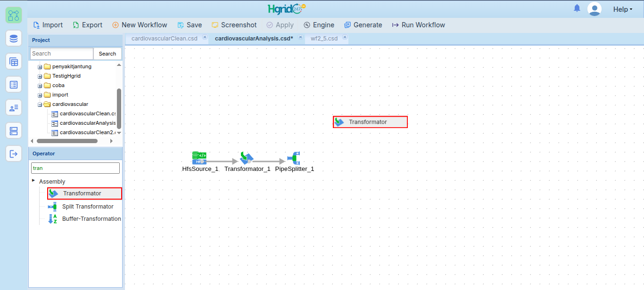Screen dimensions: 644x290
Task: Click the Hgrid logo
Action: (x=287, y=9)
